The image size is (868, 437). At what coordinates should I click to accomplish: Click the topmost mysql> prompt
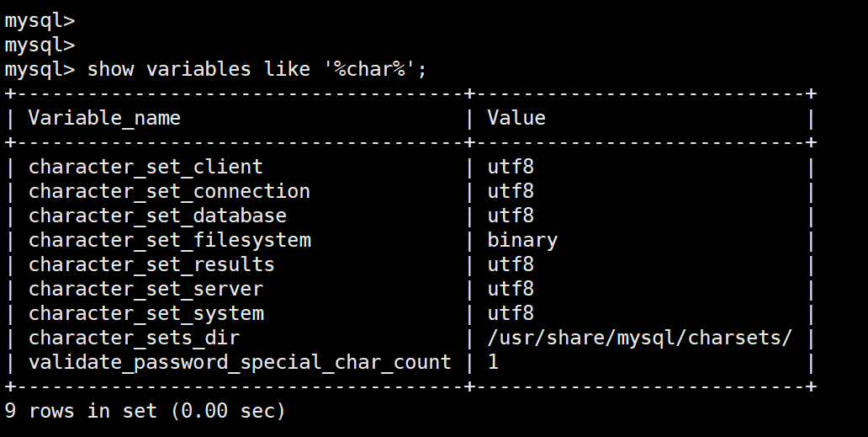tap(40, 20)
